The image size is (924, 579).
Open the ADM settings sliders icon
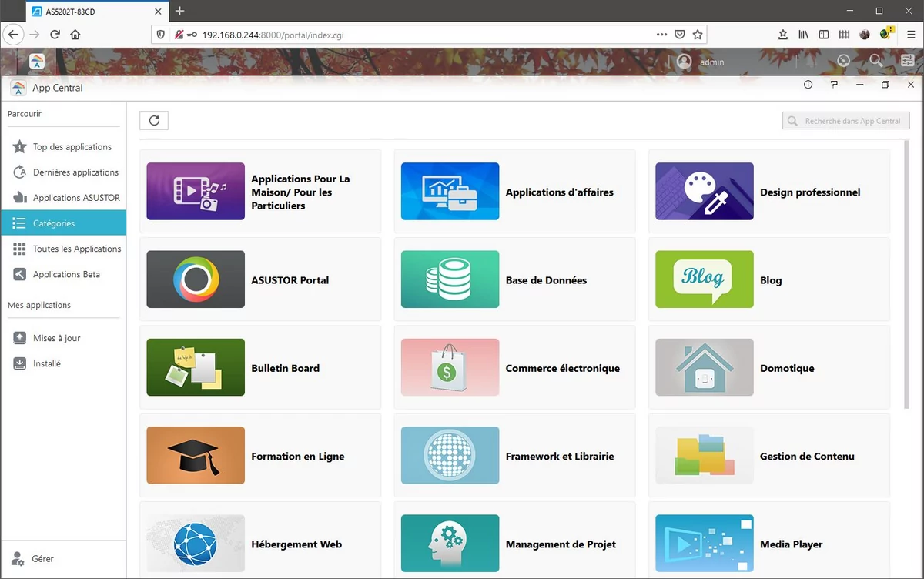pyautogui.click(x=907, y=61)
